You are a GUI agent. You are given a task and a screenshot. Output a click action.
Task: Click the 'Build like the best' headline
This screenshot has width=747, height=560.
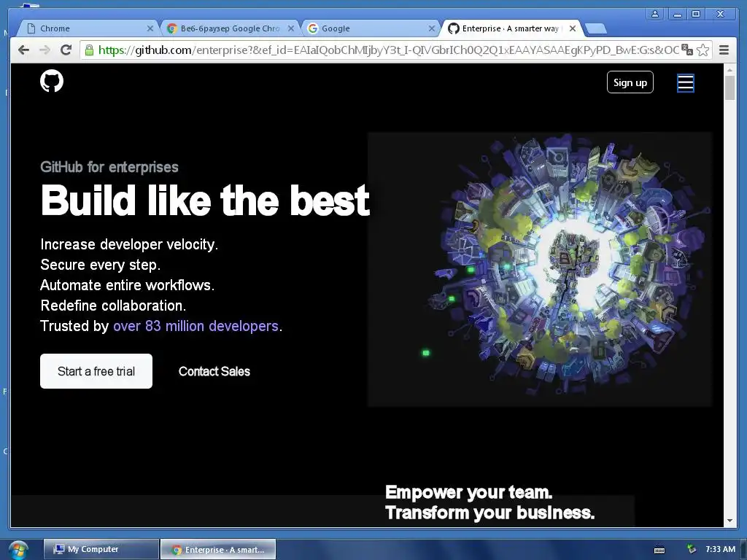click(205, 201)
